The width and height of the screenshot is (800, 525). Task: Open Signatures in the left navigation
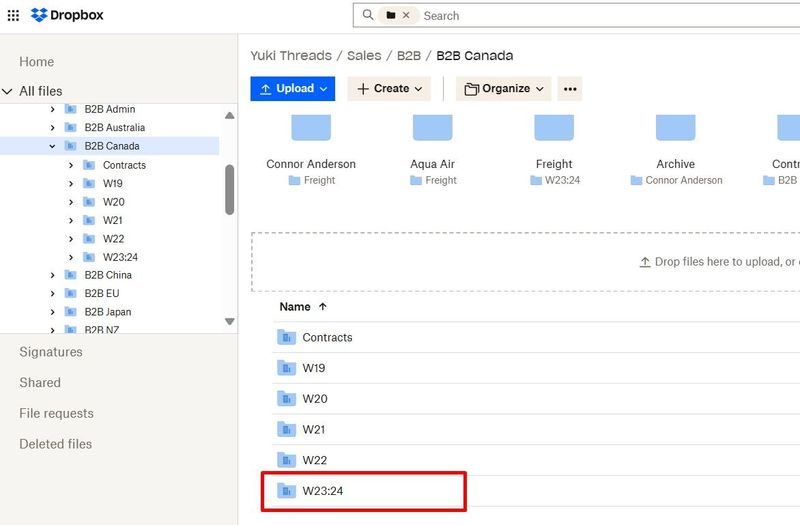pyautogui.click(x=51, y=352)
